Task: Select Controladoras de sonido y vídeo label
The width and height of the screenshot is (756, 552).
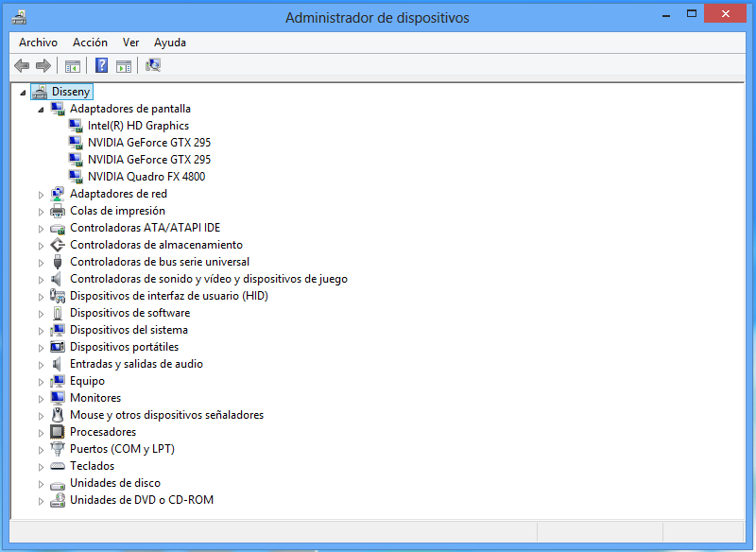Action: point(209,279)
